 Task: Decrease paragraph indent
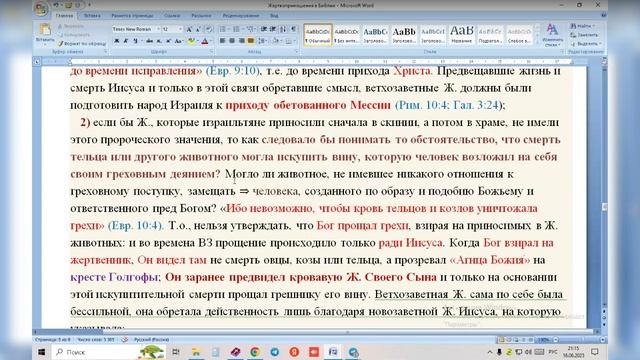click(264, 29)
